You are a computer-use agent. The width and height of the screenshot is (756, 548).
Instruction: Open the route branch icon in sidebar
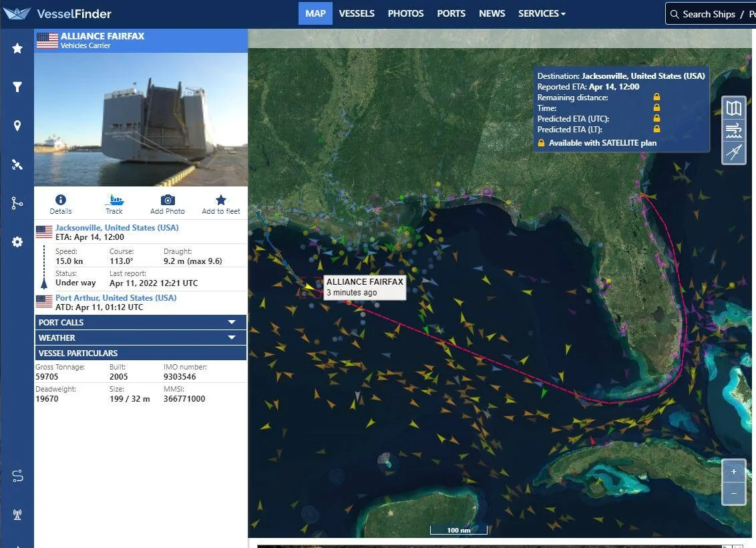tap(17, 203)
